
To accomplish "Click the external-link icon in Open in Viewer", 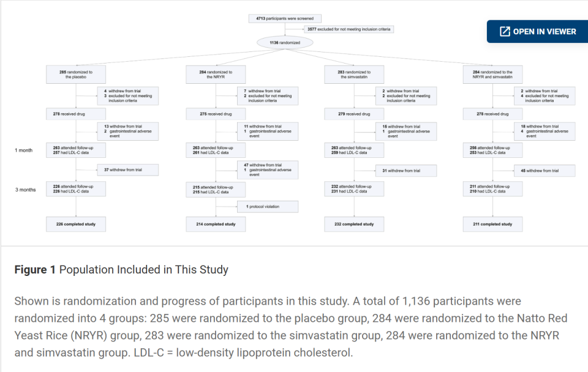I will pos(505,31).
